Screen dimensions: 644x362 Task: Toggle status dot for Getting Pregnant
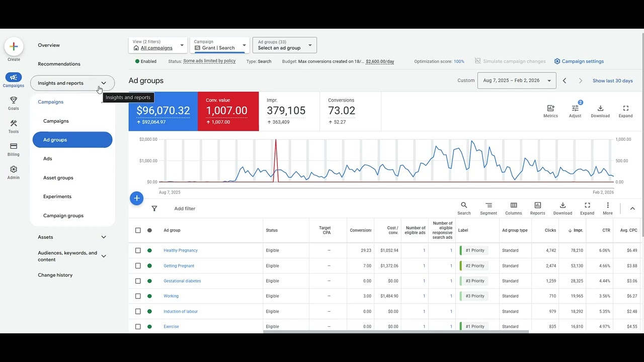click(149, 265)
